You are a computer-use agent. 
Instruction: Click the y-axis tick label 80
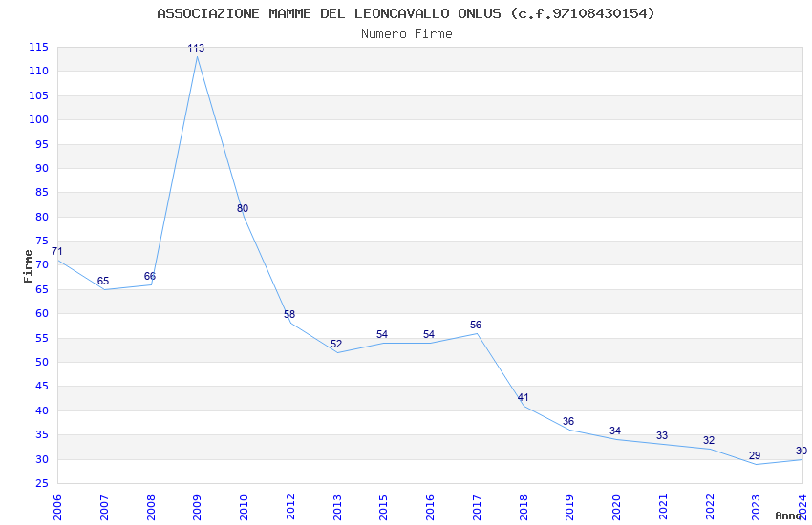(42, 217)
